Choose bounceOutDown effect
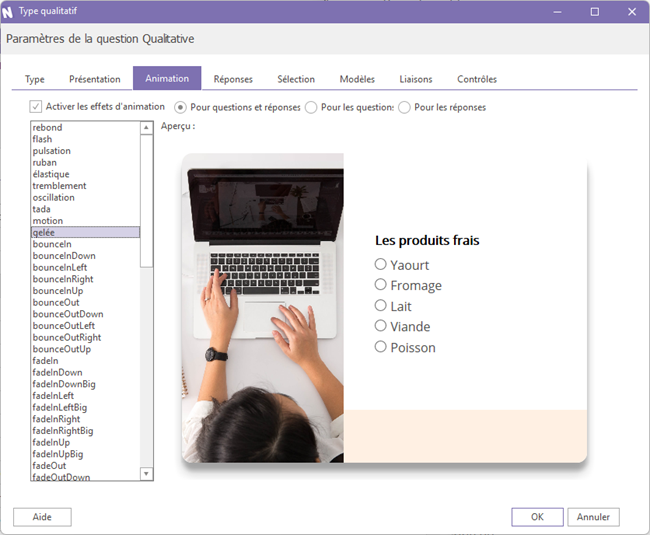This screenshot has width=650, height=535. point(86,314)
